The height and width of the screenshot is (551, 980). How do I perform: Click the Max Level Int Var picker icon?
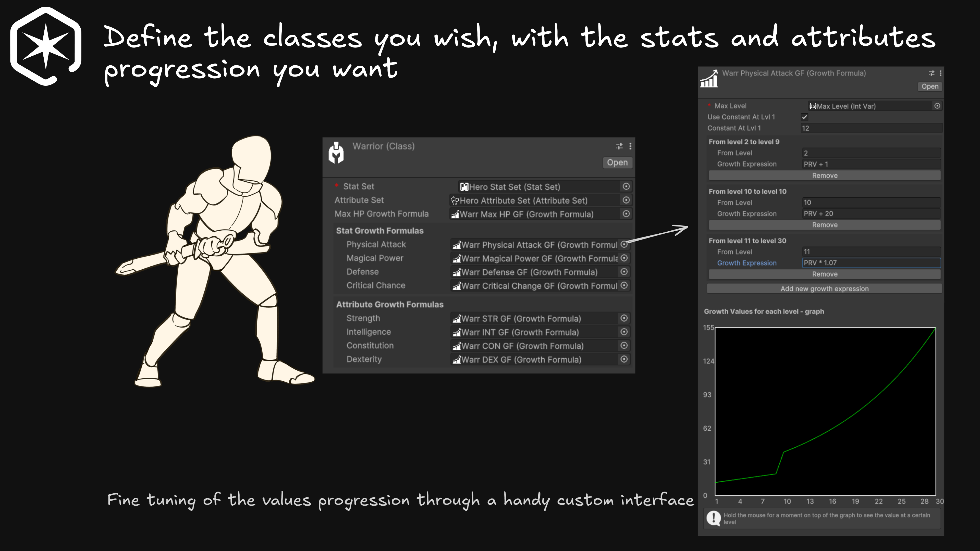click(x=937, y=106)
